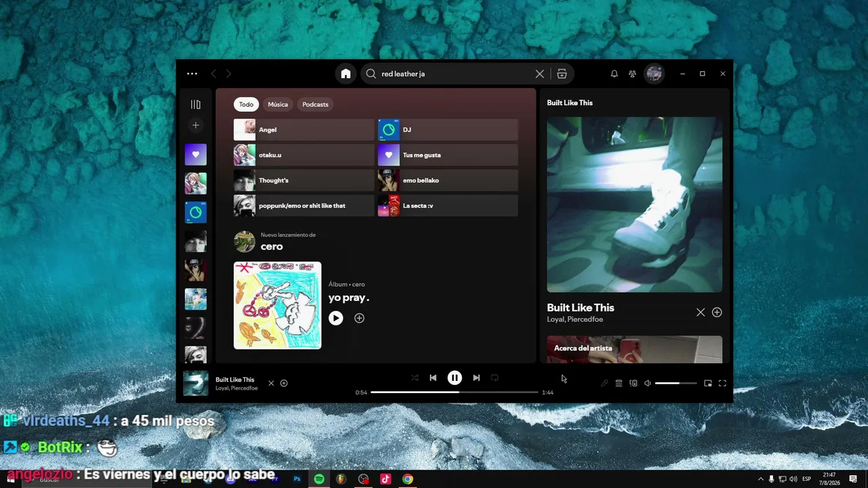Open Built Like This title in player bar
868x488 pixels.
click(x=235, y=380)
